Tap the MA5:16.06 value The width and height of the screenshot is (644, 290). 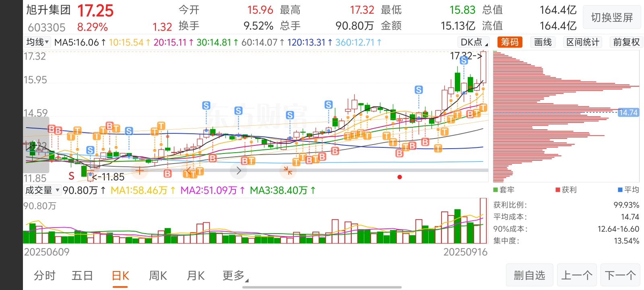pos(80,42)
